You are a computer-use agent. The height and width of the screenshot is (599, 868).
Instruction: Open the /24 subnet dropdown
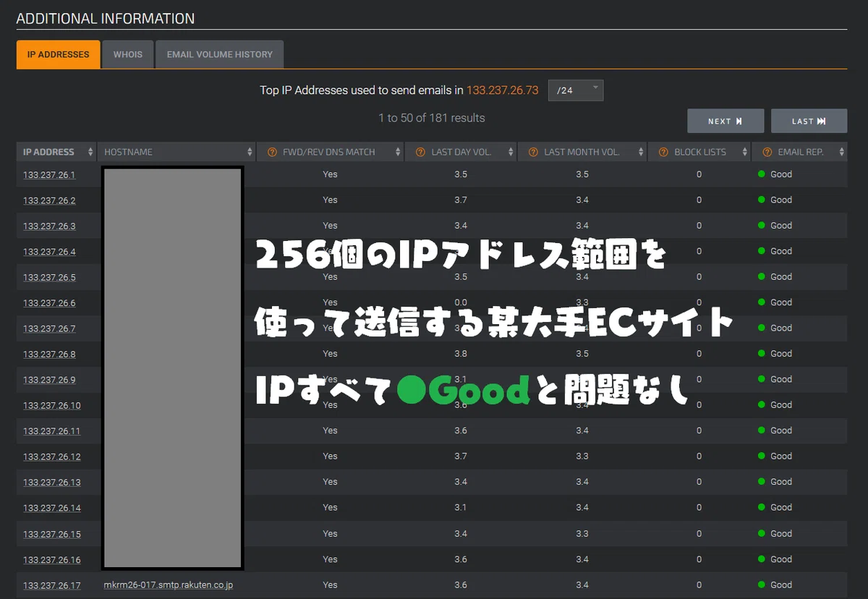(576, 90)
